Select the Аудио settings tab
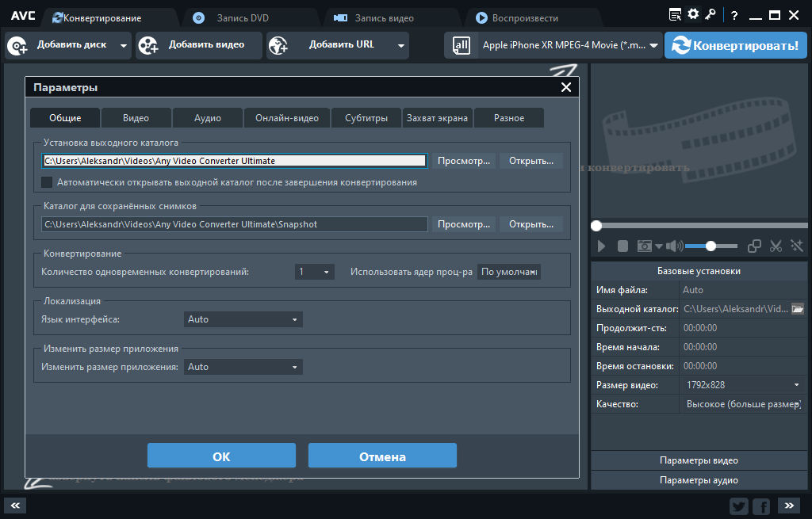 (x=208, y=118)
